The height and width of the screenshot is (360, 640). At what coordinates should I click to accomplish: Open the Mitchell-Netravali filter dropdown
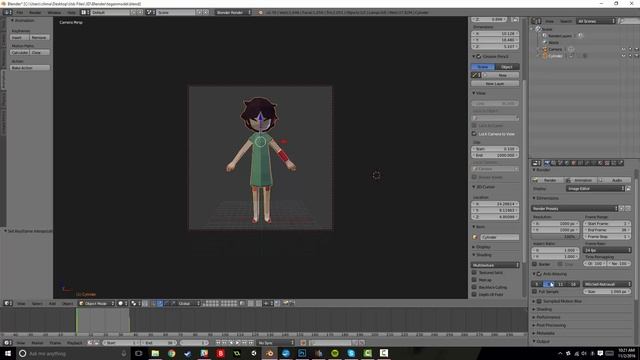(x=607, y=284)
